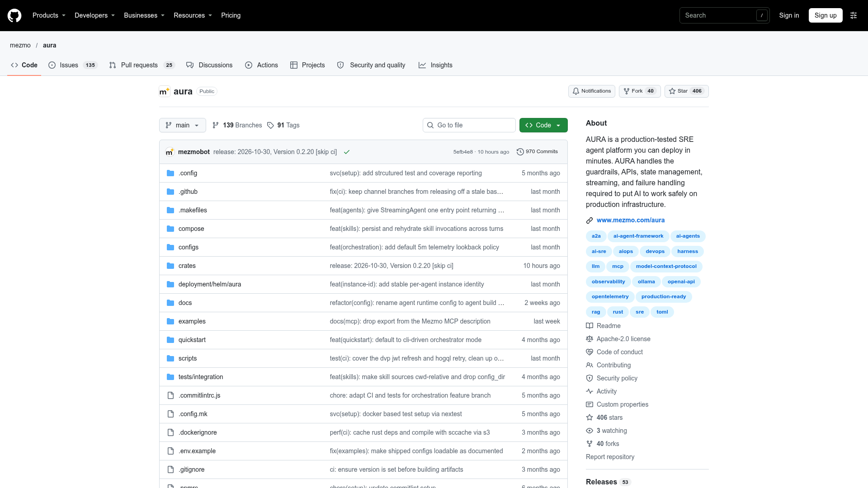
Task: Star the aura repository
Action: coord(686,91)
